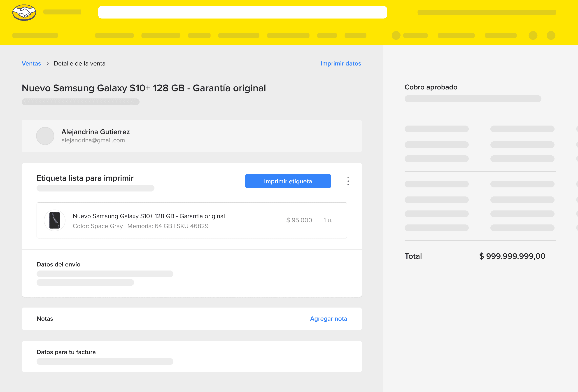The image size is (578, 392).
Task: Click the Datos para tu factura section
Action: click(x=66, y=352)
